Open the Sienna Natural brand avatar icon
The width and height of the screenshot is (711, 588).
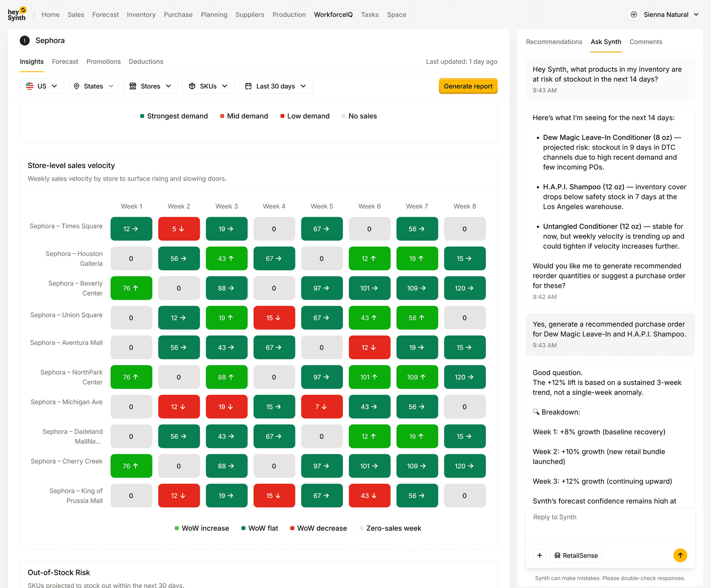pos(634,14)
